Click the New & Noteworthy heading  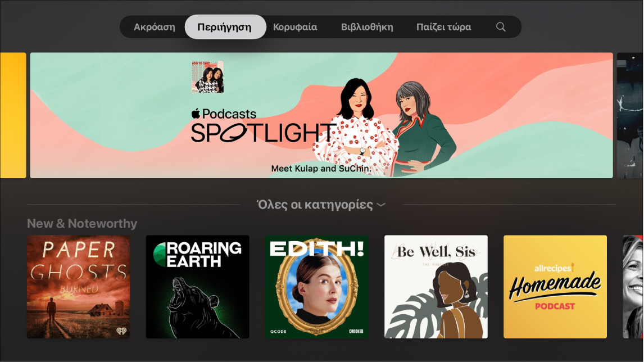(82, 224)
